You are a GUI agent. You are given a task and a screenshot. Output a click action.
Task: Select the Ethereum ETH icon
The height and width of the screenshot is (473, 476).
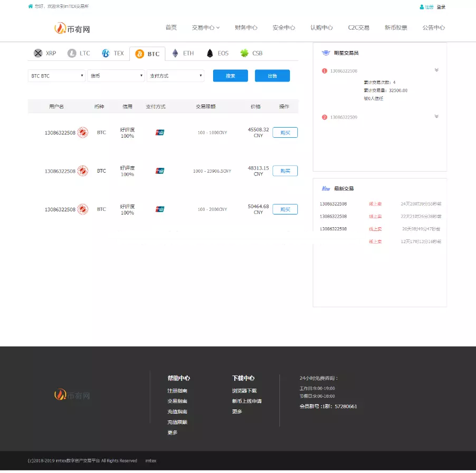click(175, 53)
